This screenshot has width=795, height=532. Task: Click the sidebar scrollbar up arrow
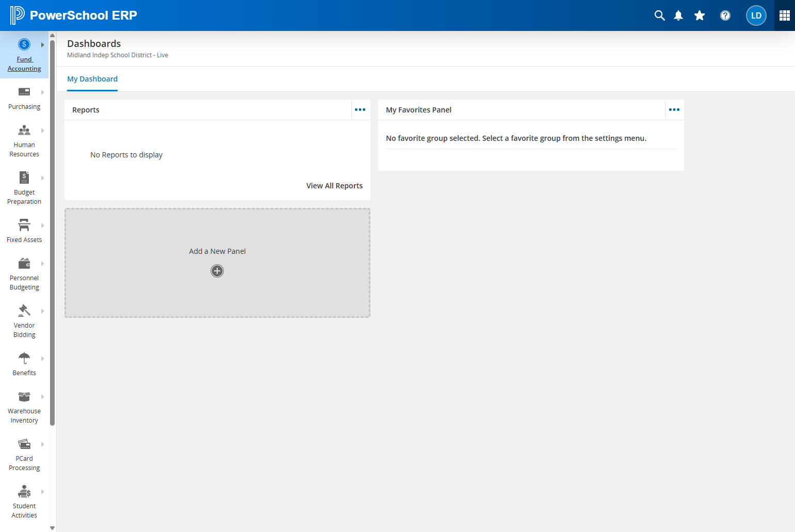pos(52,35)
